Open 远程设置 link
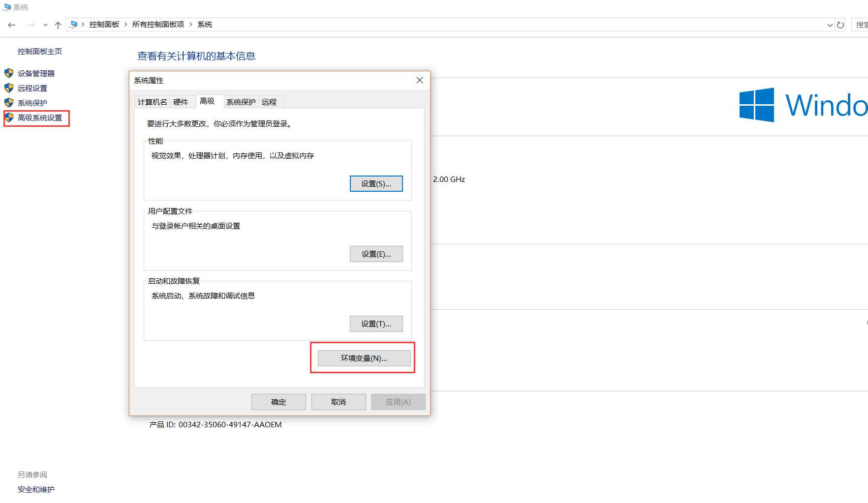Viewport: 868px width, 503px height. pos(32,89)
